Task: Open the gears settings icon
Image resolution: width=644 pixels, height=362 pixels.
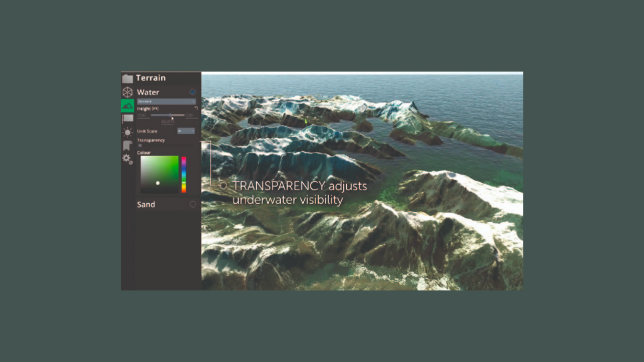Action: click(127, 159)
